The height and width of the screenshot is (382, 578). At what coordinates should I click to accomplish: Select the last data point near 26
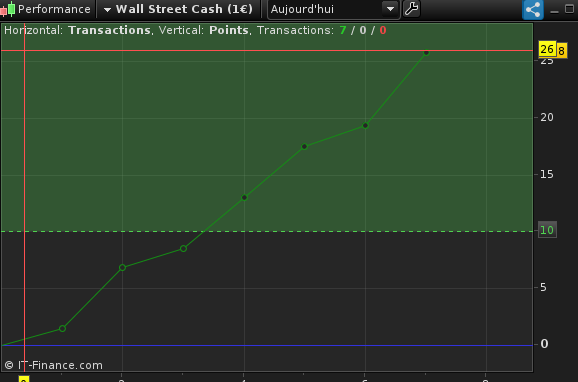[x=426, y=53]
